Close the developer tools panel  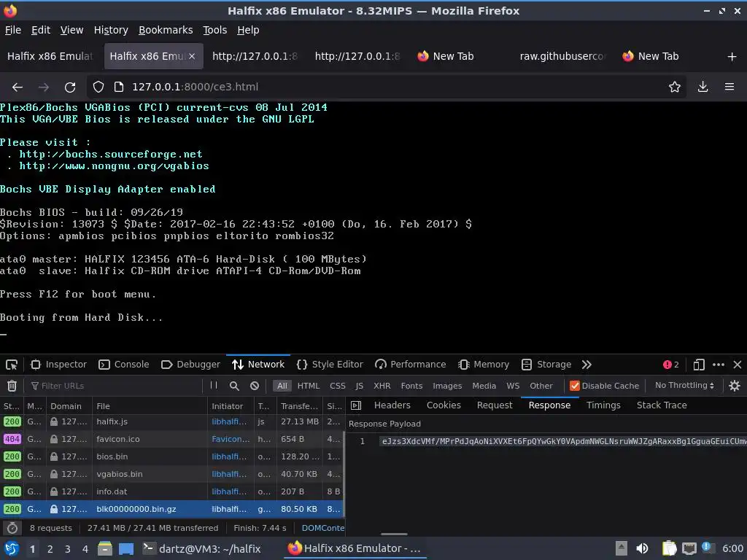click(x=737, y=365)
